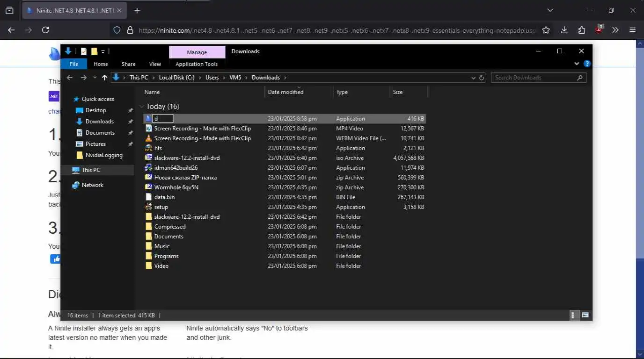This screenshot has width=644, height=359.
Task: Select the hfs application icon
Action: [148, 148]
